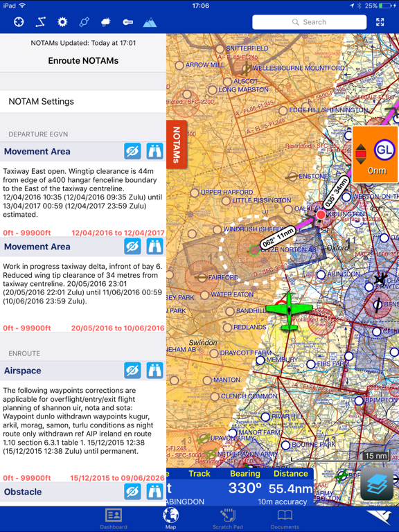Tap the Track header in info bar
399x532 pixels.
(199, 473)
